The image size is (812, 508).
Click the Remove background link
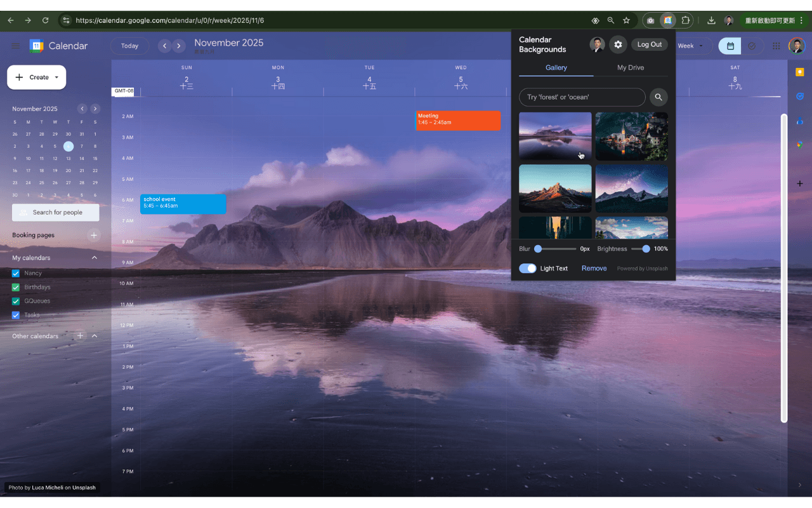(x=594, y=268)
